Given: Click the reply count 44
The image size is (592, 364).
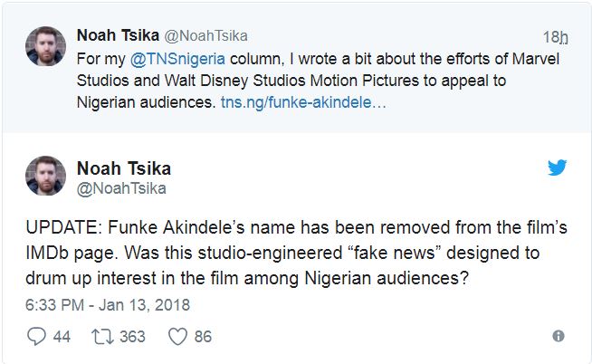Looking at the screenshot, I should click(x=62, y=336).
